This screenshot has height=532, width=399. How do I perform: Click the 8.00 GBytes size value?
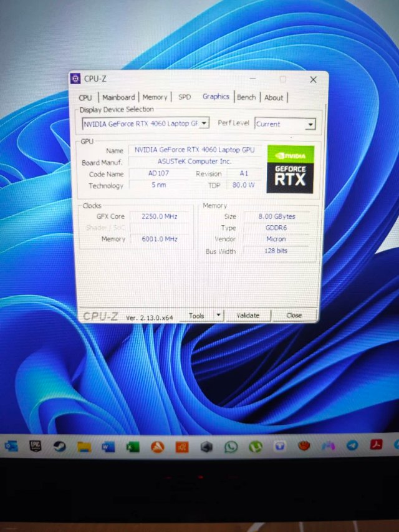coord(276,216)
